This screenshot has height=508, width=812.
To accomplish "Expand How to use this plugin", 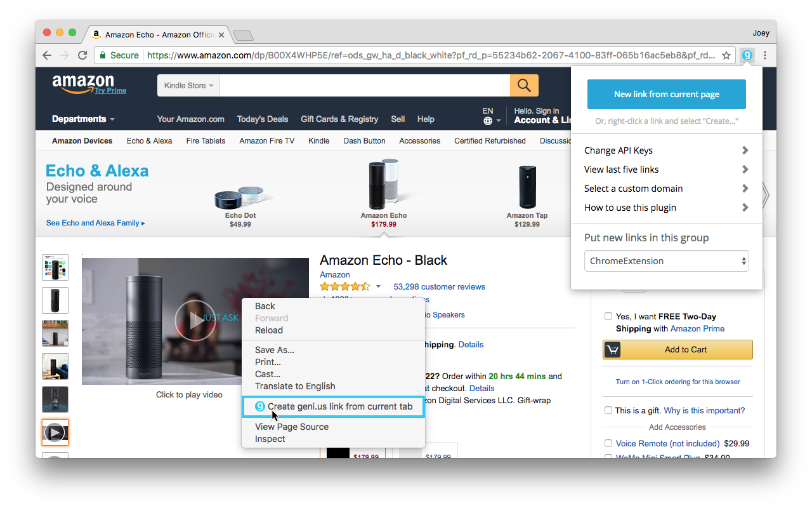I will (x=666, y=208).
